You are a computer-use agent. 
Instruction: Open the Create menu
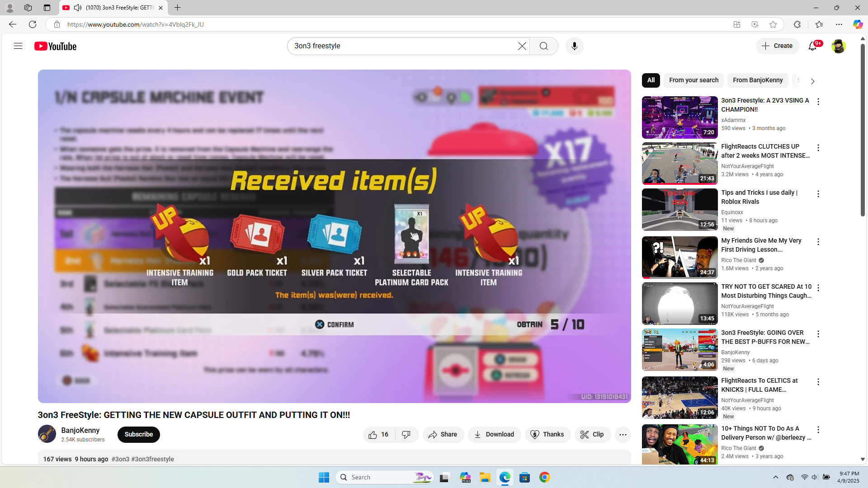point(777,46)
